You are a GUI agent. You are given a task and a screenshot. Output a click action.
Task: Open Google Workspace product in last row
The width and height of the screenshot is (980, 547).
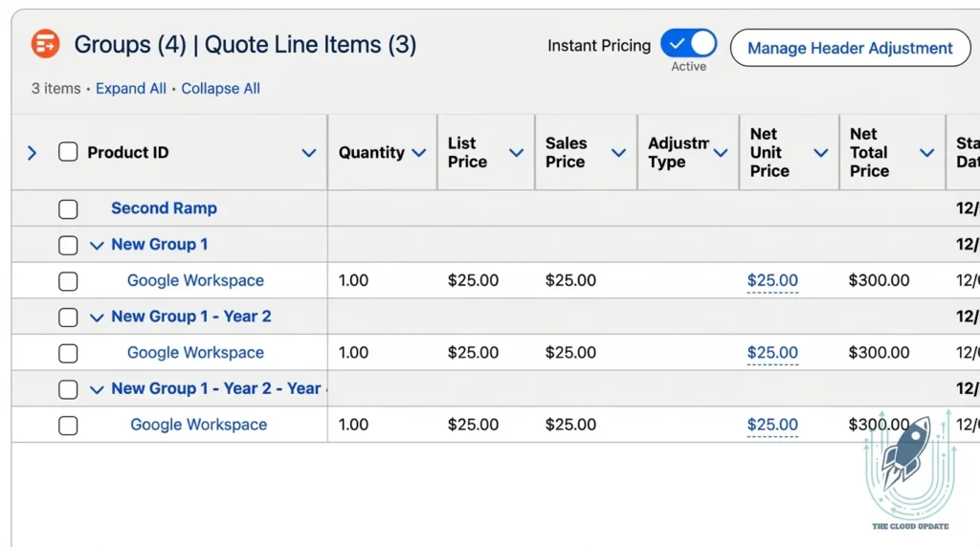click(x=199, y=425)
